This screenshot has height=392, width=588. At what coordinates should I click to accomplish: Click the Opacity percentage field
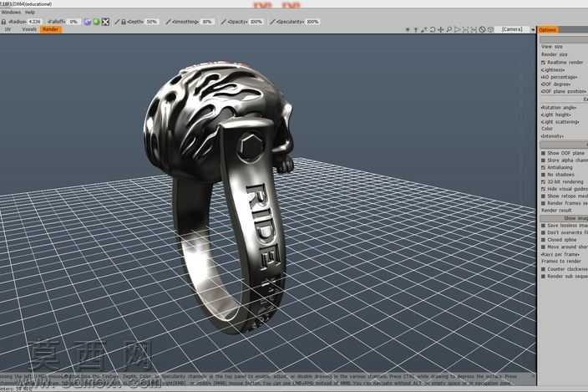(256, 22)
